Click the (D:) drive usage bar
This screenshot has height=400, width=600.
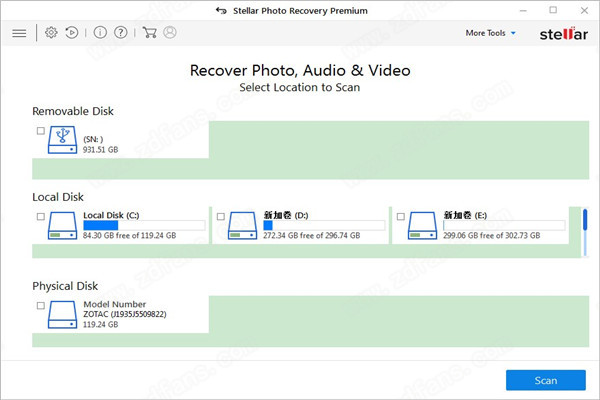point(324,225)
